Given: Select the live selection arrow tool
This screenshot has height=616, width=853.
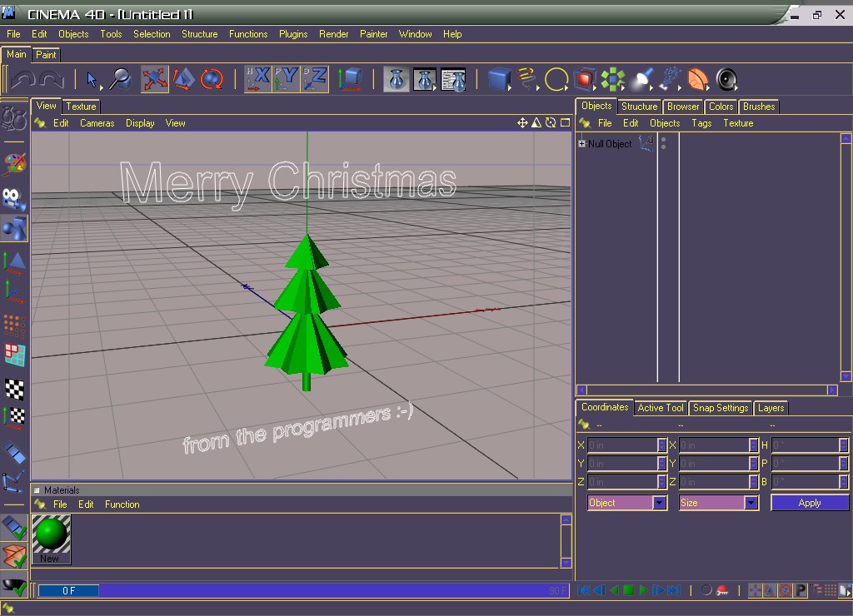Looking at the screenshot, I should click(x=92, y=79).
